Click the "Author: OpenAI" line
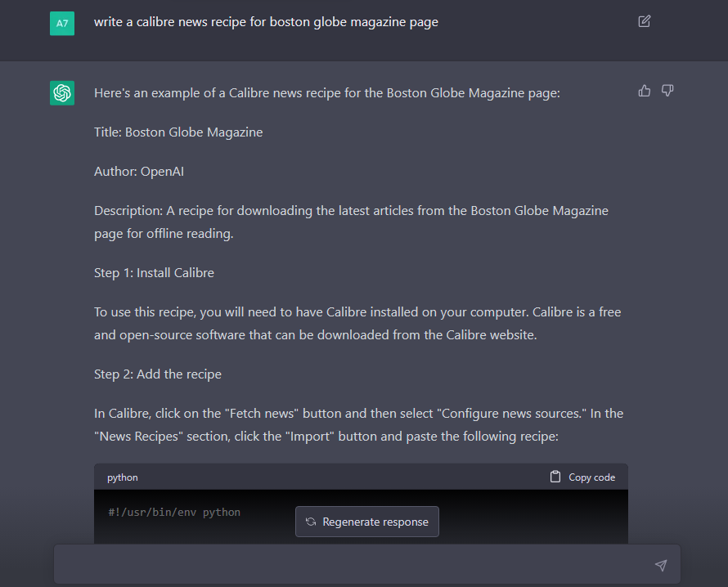 click(x=139, y=172)
